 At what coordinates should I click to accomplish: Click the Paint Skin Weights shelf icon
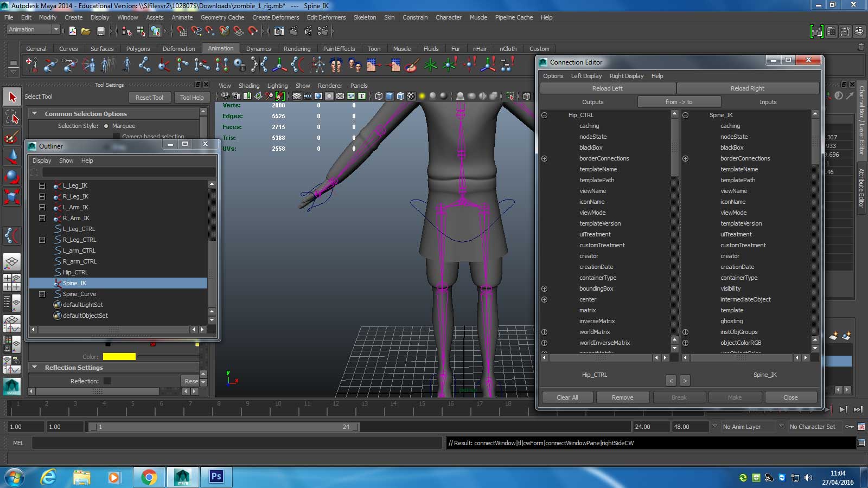coord(412,65)
